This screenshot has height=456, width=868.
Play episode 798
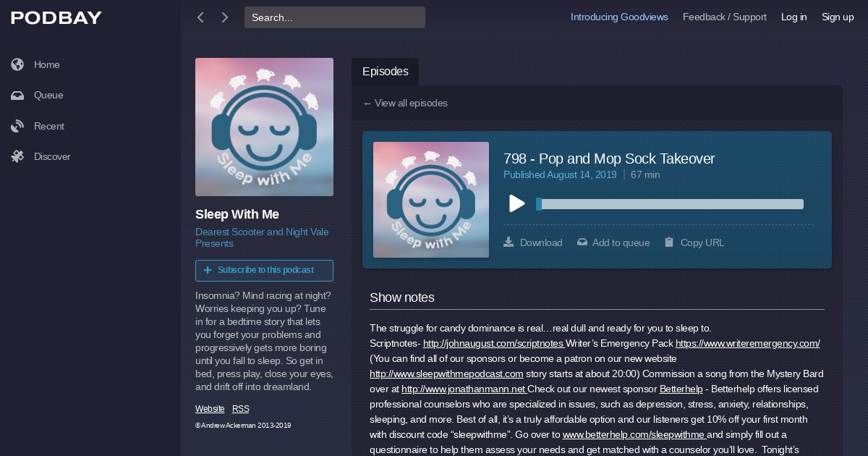516,204
